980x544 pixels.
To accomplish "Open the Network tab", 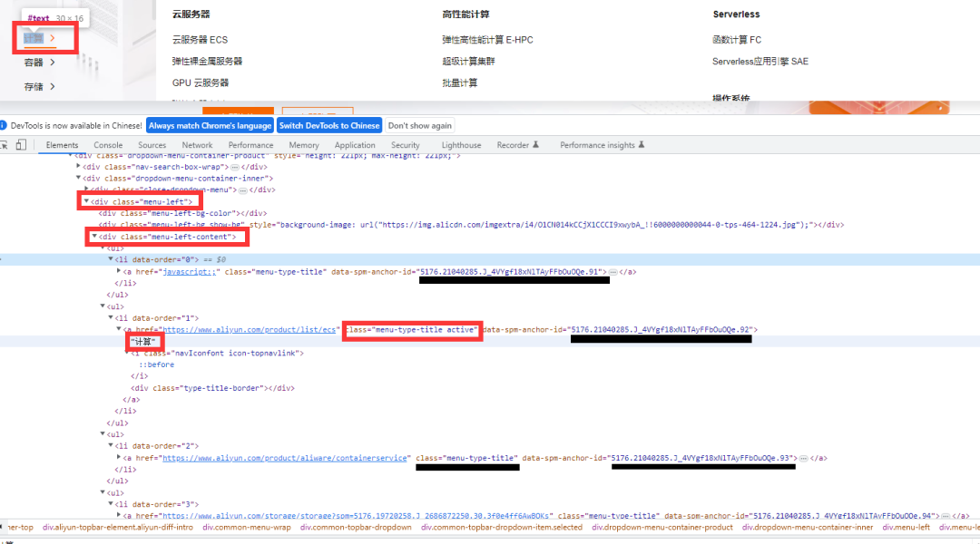I will click(198, 145).
